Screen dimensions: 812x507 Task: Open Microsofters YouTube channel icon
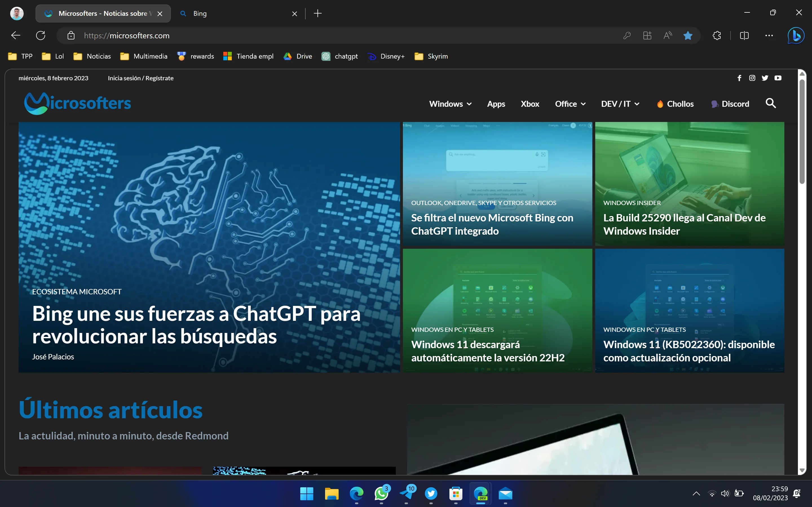coord(778,78)
